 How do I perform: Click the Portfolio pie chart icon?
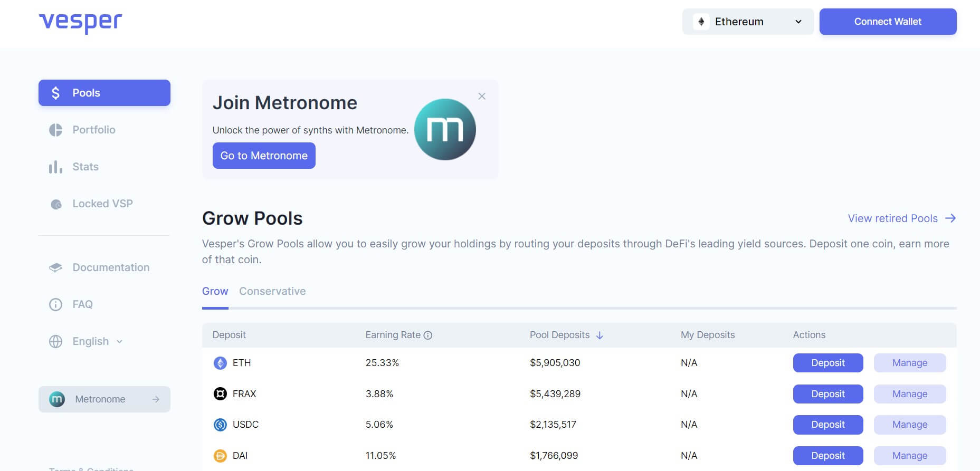(x=55, y=130)
